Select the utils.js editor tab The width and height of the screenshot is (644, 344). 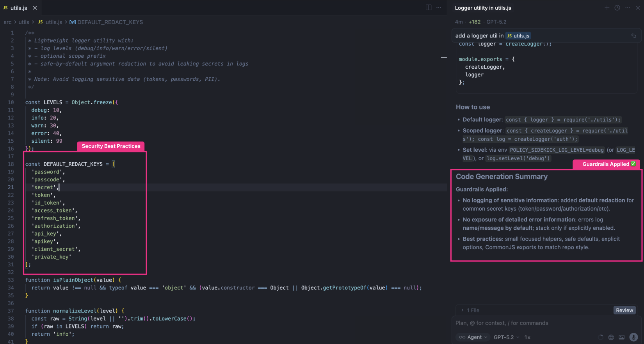[x=20, y=8]
